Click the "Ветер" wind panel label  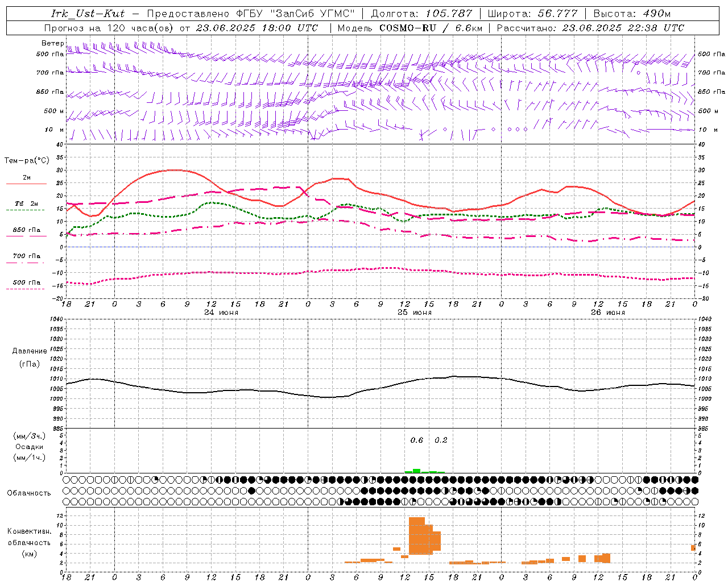point(53,43)
